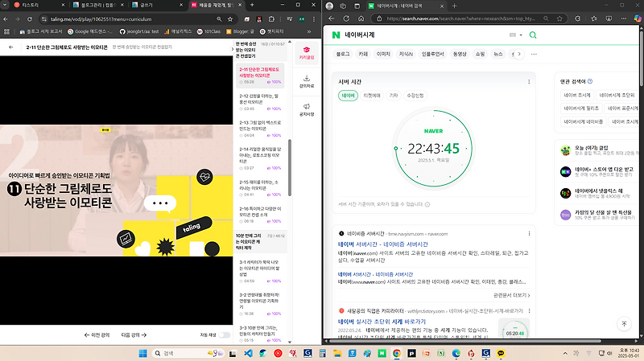Open lesson 2-12 in the curriculum list

(x=260, y=102)
